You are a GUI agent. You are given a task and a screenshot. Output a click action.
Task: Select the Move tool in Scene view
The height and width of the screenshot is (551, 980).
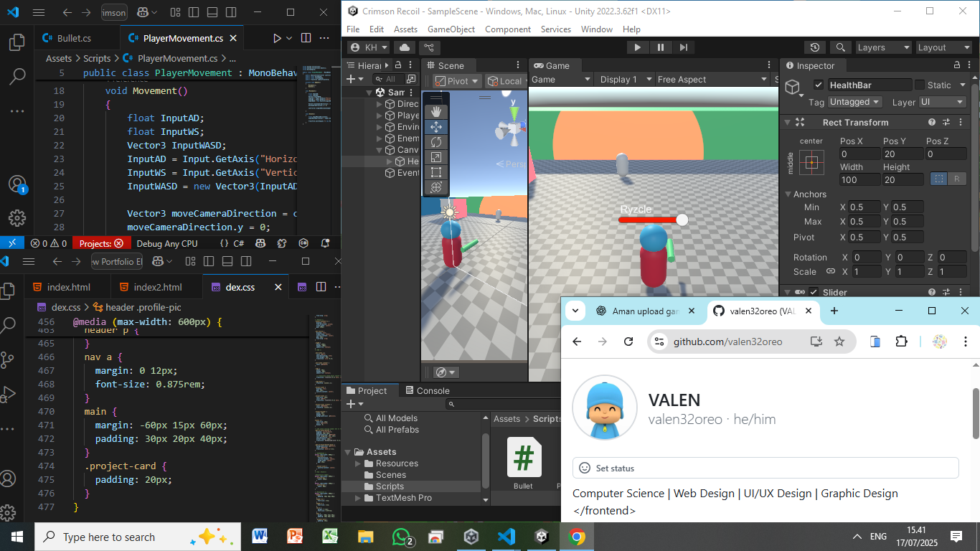(x=436, y=127)
